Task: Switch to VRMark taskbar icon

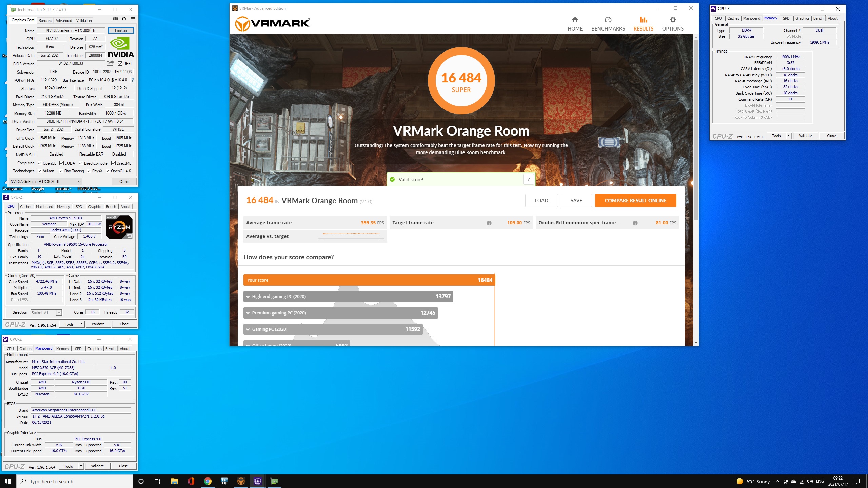Action: tap(241, 481)
